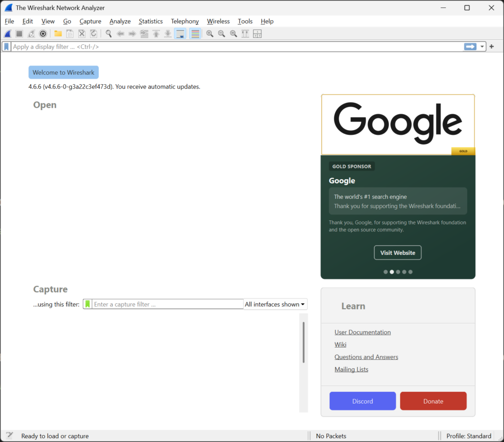Add a filter button with plus icon
504x442 pixels.
[x=492, y=47]
